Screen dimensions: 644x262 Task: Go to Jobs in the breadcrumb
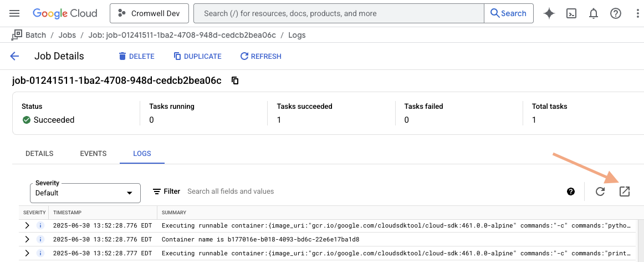tap(67, 35)
